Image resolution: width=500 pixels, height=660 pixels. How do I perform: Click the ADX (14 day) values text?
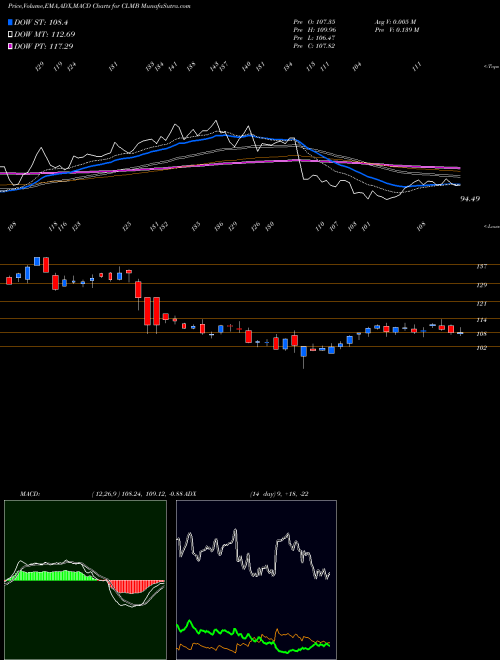coord(279,494)
